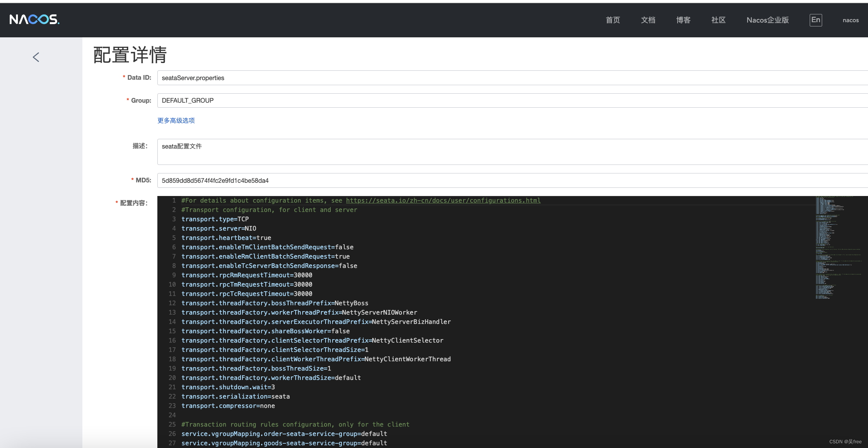868x448 pixels.
Task: Click the transport.serialization=seata line
Action: 235,397
